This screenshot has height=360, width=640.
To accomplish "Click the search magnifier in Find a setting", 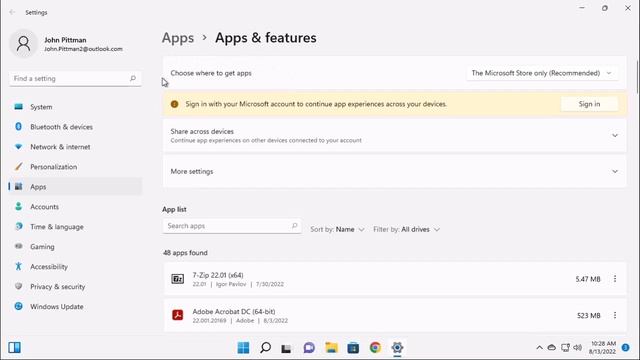I will [133, 78].
